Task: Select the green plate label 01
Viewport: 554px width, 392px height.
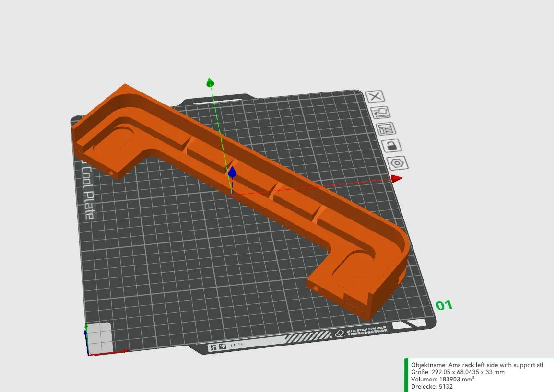Action: 444,304
